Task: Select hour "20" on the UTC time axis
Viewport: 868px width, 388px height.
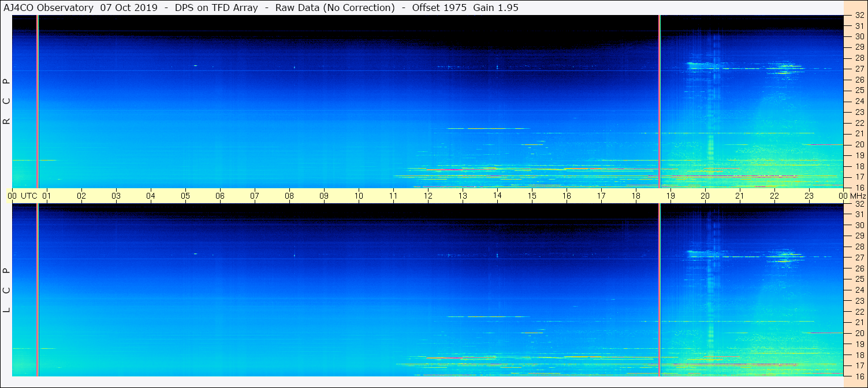Action: [705, 196]
